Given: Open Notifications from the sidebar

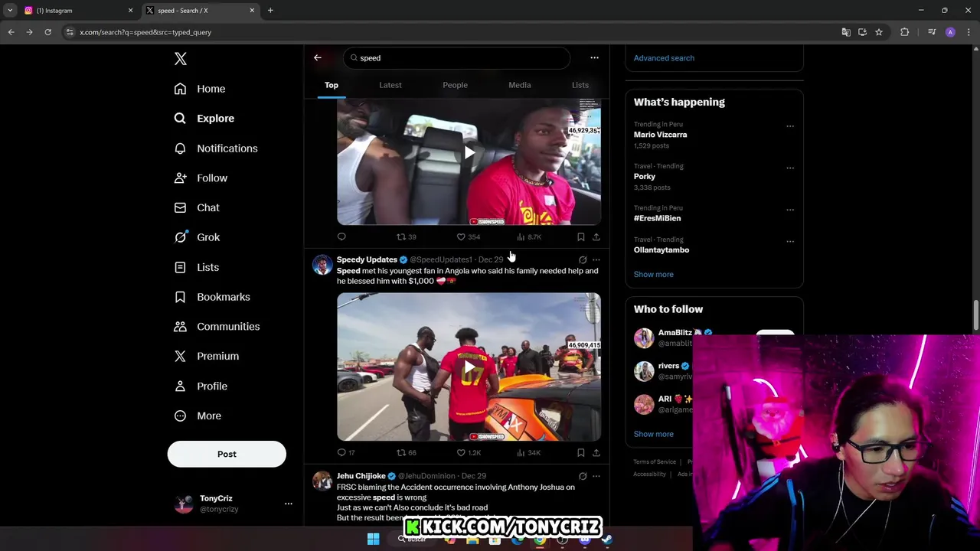Looking at the screenshot, I should pyautogui.click(x=215, y=148).
